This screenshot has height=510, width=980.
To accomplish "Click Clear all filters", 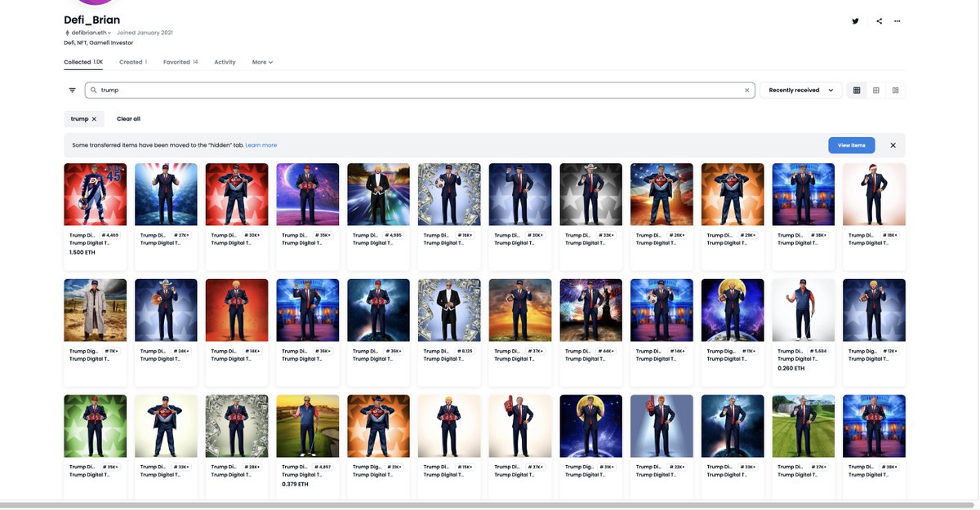I will pyautogui.click(x=128, y=118).
